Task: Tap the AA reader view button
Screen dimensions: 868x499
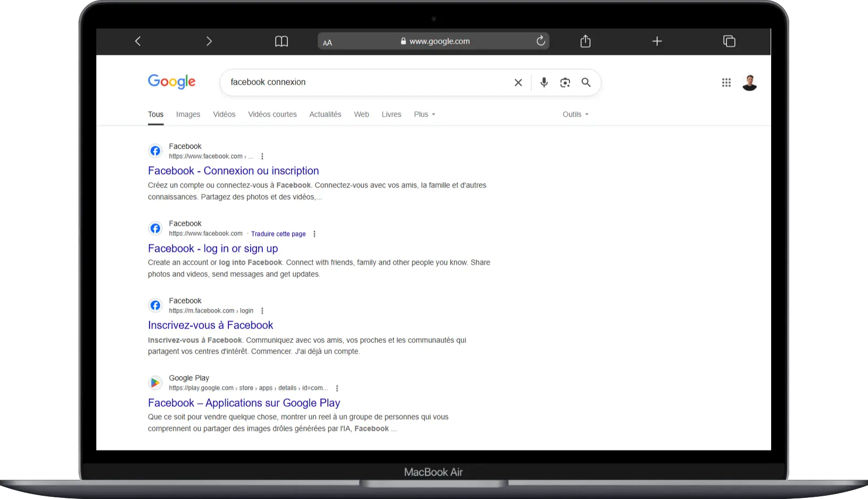Action: (x=327, y=43)
